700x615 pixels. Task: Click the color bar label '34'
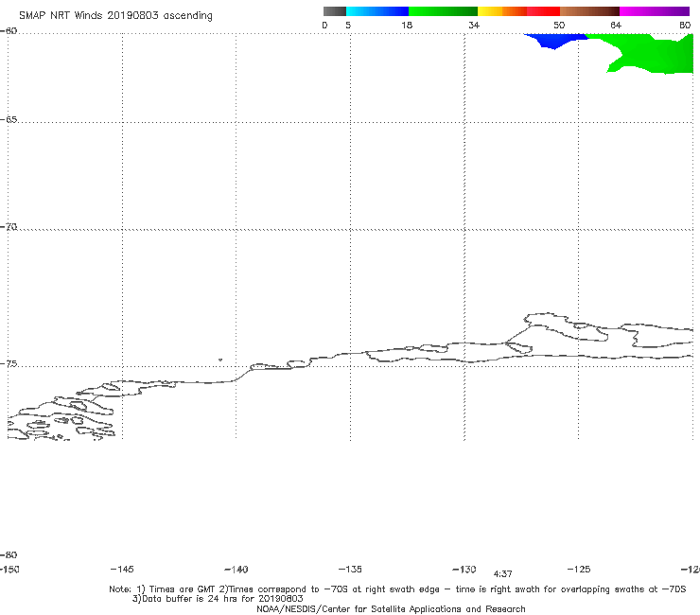coord(474,25)
